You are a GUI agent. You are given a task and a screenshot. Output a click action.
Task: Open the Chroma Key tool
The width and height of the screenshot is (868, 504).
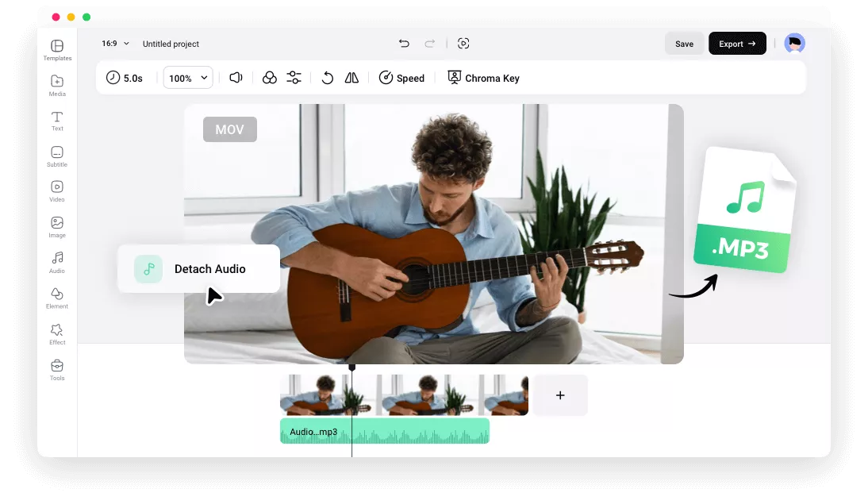483,78
